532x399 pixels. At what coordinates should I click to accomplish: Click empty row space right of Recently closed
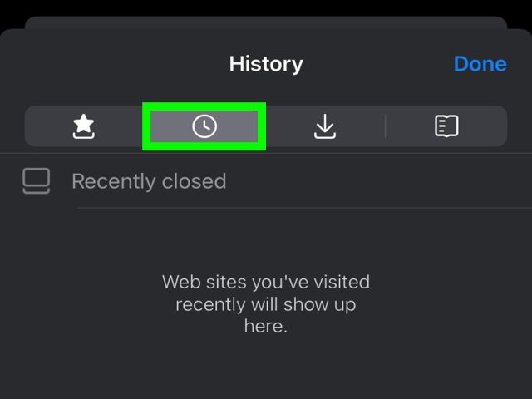click(377, 181)
